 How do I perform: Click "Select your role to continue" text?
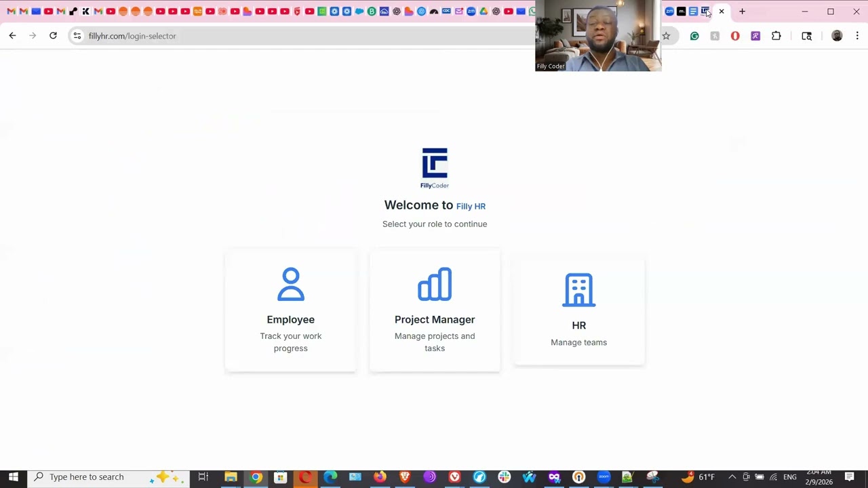coord(435,224)
